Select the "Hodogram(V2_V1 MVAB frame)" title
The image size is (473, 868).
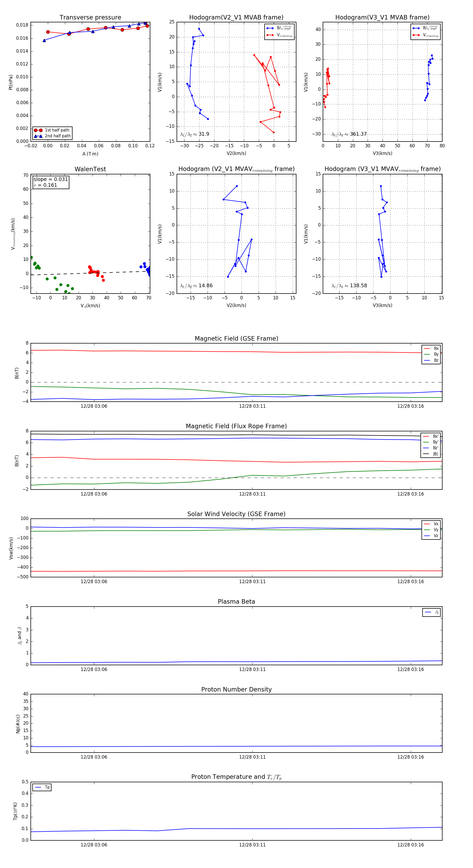pos(236,18)
